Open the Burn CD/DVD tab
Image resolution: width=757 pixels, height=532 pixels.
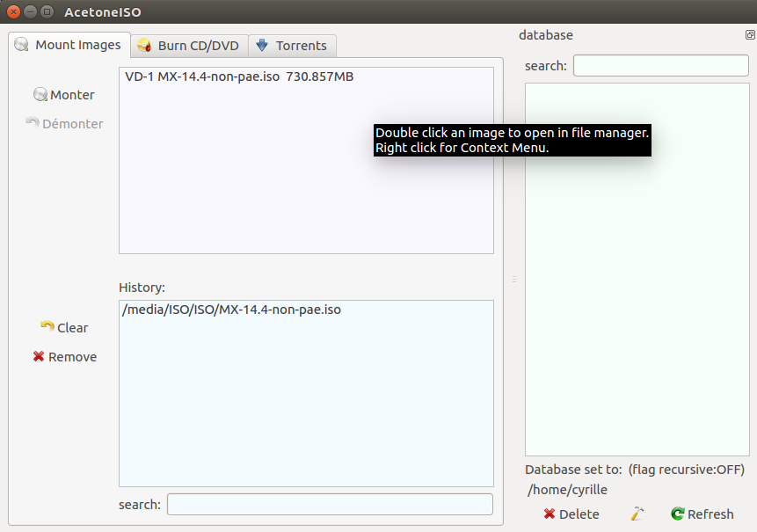(190, 46)
